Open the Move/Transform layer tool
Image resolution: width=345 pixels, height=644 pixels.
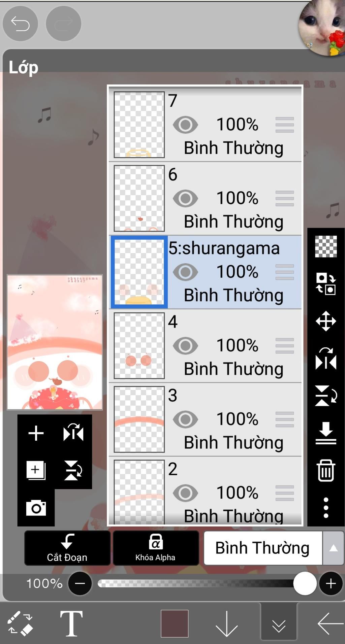(x=326, y=321)
